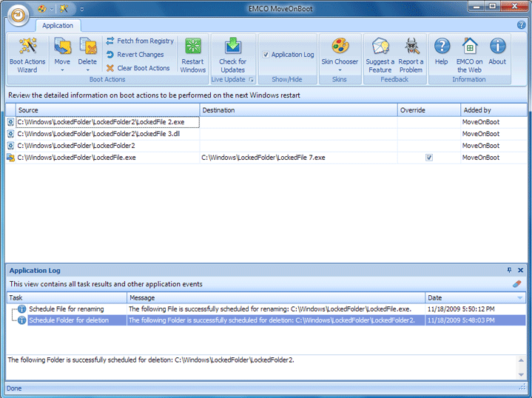Click the Delete boot action icon
Image resolution: width=532 pixels, height=398 pixels.
tap(87, 47)
